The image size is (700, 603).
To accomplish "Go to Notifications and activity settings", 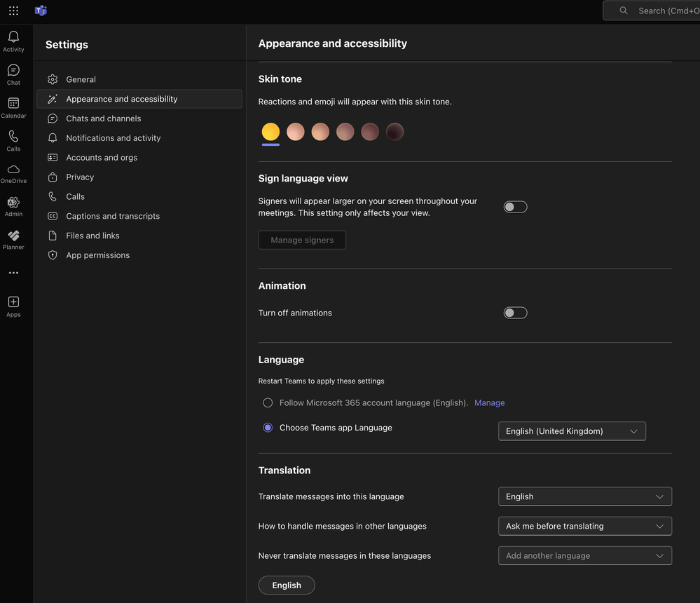I will click(x=139, y=138).
